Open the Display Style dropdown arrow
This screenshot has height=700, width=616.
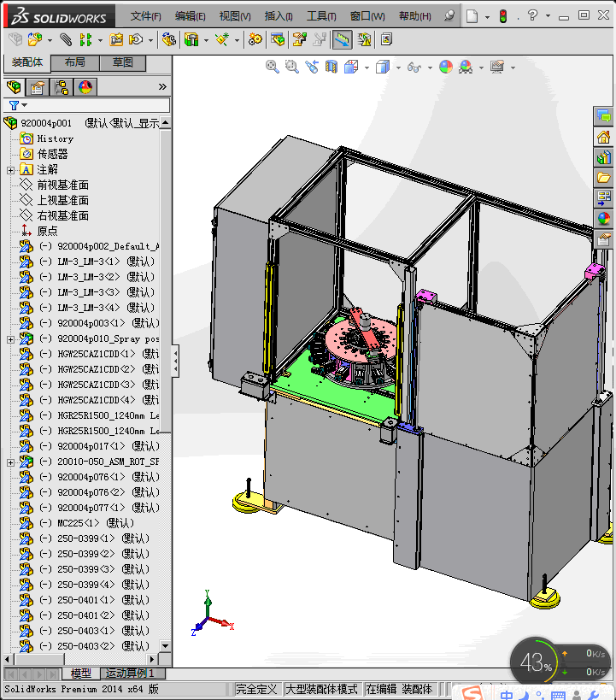398,68
